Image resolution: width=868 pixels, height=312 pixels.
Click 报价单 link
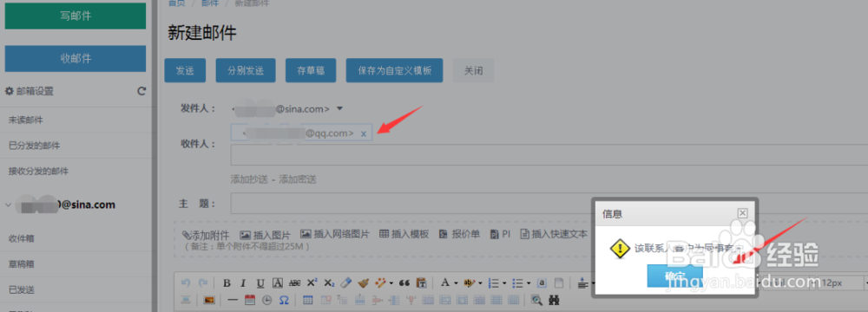(x=459, y=235)
